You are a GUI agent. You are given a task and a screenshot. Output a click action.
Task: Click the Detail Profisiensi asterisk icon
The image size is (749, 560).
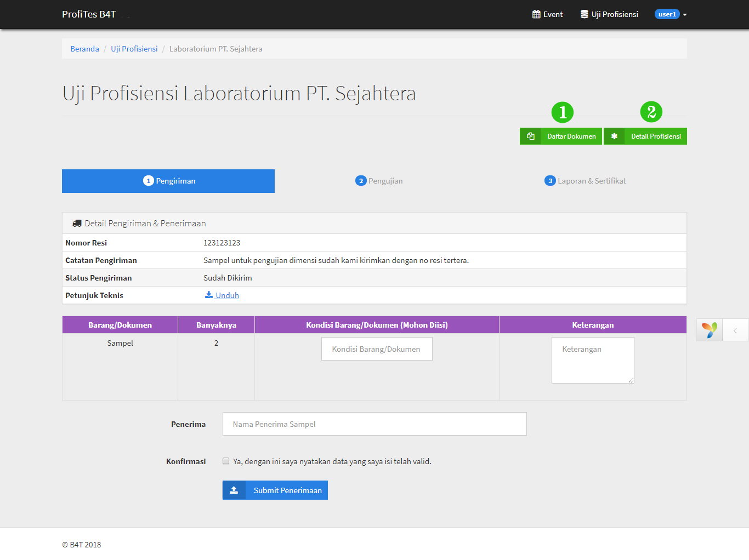614,136
